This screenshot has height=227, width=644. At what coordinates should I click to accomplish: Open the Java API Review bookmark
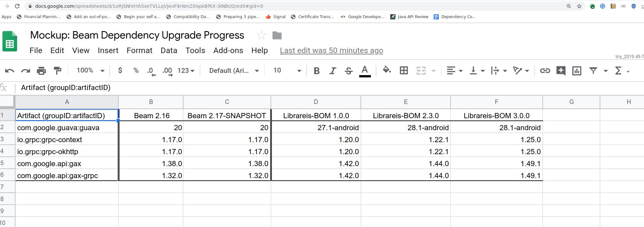point(409,17)
